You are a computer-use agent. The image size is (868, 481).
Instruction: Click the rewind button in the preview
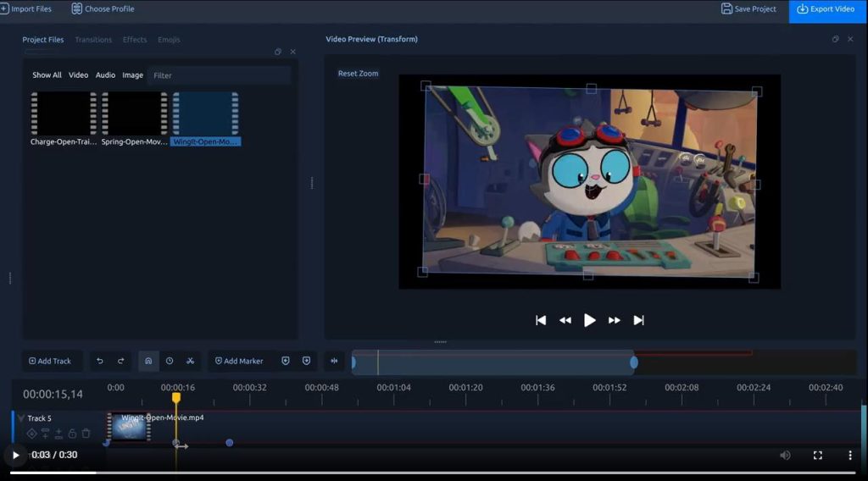click(565, 320)
